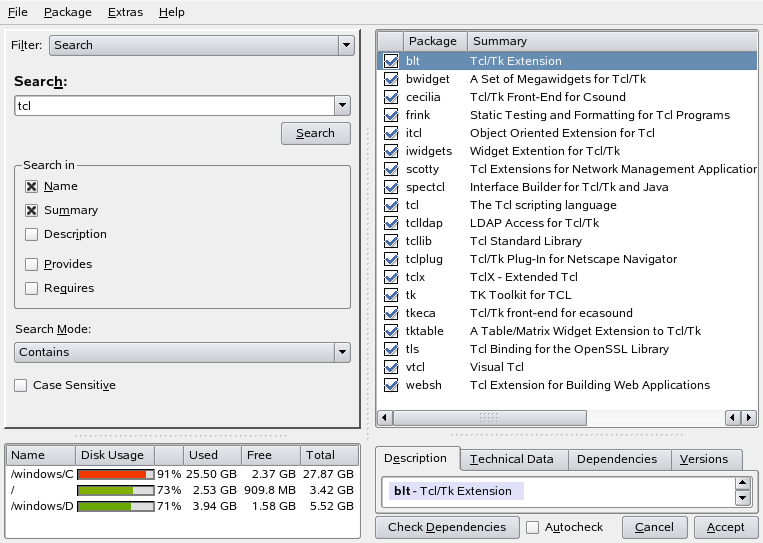Expand the search term history dropdown

[342, 106]
